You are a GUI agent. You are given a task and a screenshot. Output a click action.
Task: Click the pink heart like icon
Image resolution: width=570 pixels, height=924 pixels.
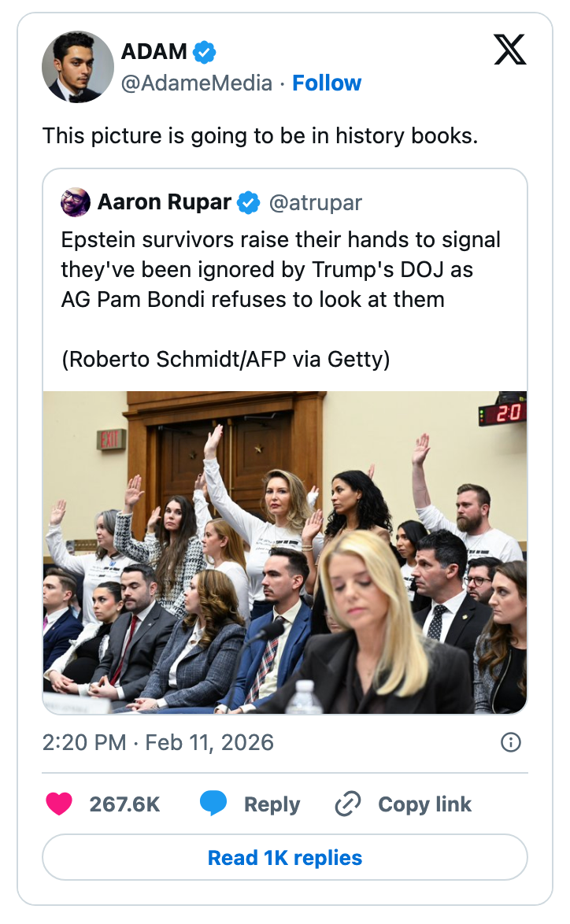[x=59, y=804]
